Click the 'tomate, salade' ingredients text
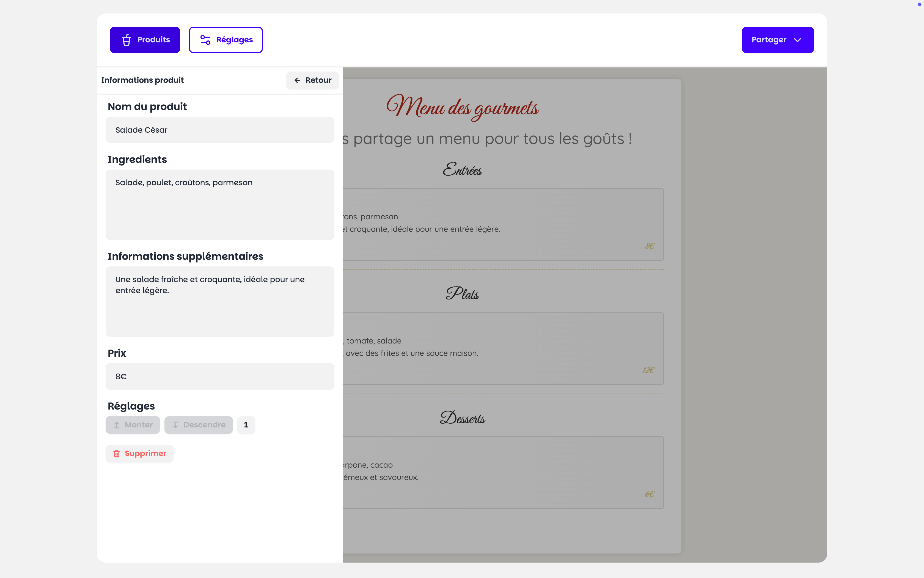924x578 pixels. tap(374, 341)
